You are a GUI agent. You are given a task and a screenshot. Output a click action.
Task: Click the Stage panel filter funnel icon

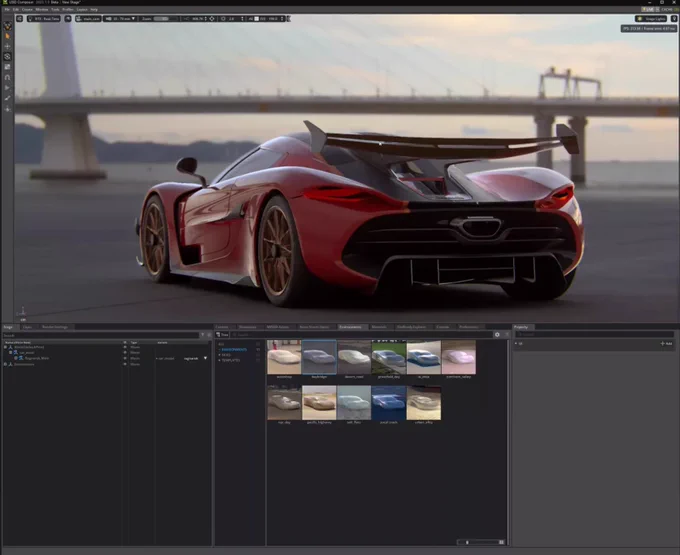pos(203,335)
